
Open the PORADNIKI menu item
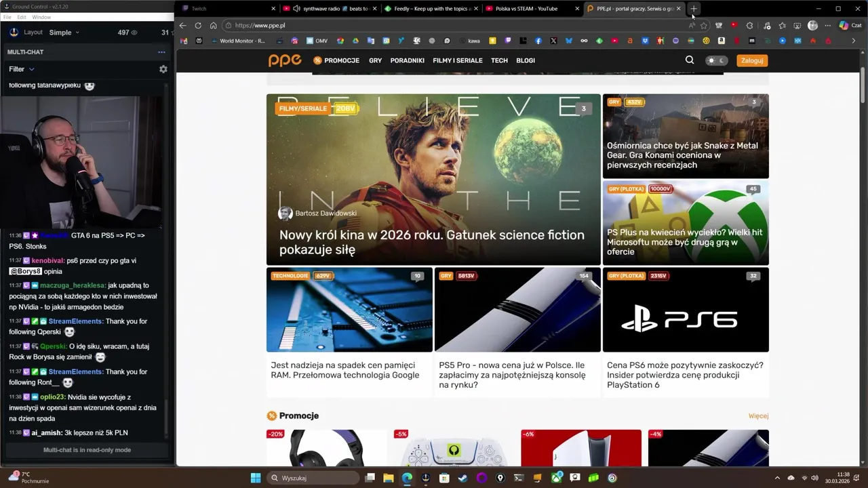(x=407, y=60)
